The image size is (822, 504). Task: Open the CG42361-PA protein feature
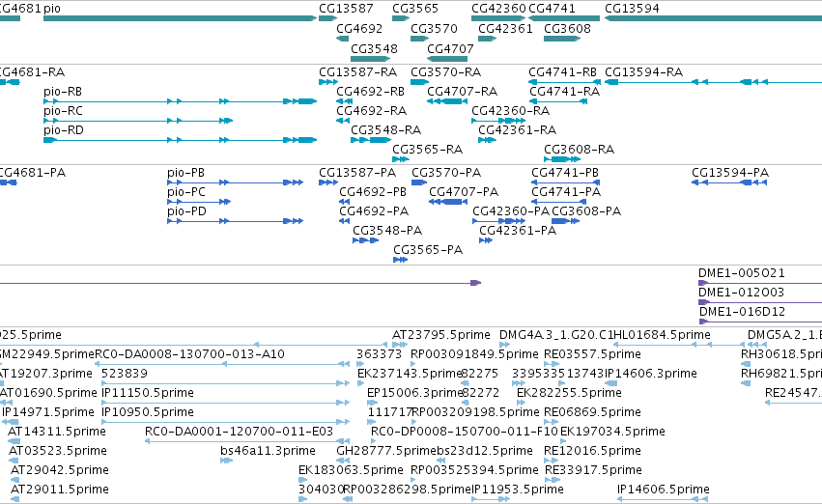pyautogui.click(x=486, y=240)
